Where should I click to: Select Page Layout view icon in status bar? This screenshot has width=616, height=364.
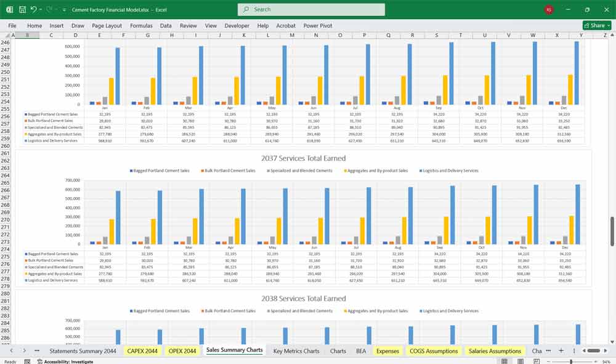(521, 360)
